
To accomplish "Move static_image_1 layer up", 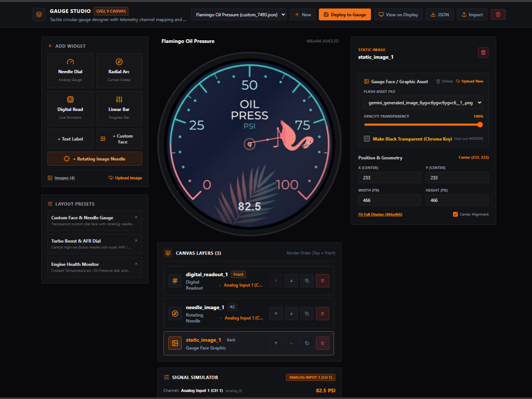I will tap(276, 343).
